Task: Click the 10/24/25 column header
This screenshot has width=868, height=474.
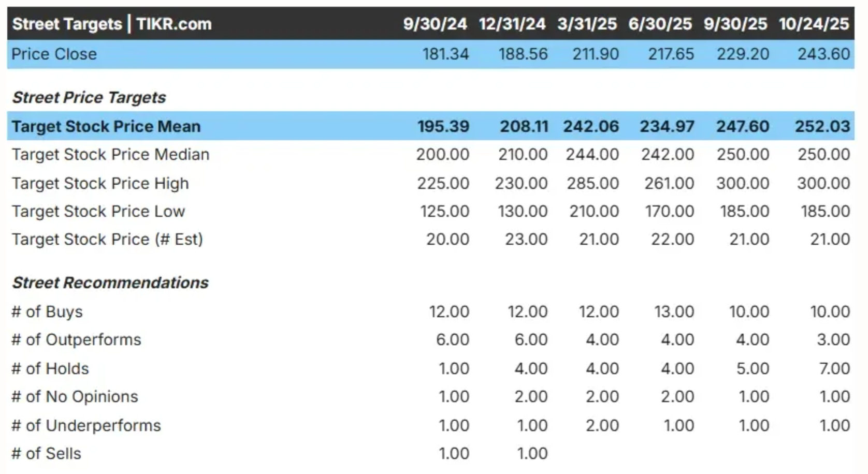Action: [814, 24]
